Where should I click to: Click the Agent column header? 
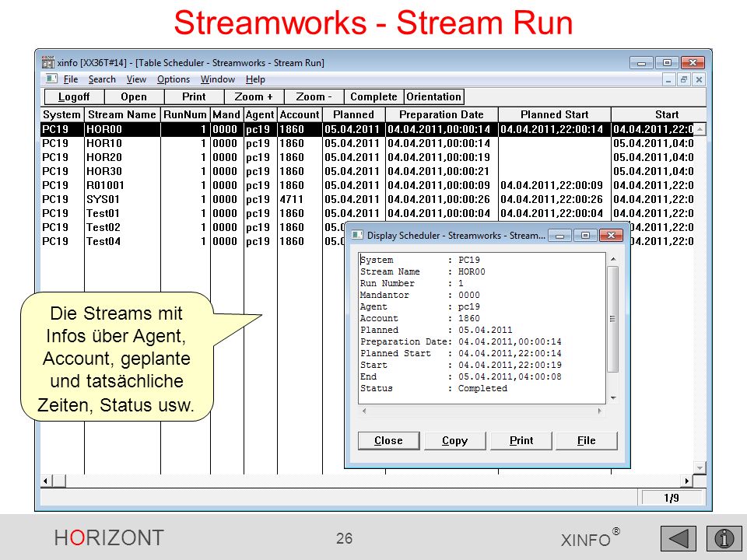[260, 115]
